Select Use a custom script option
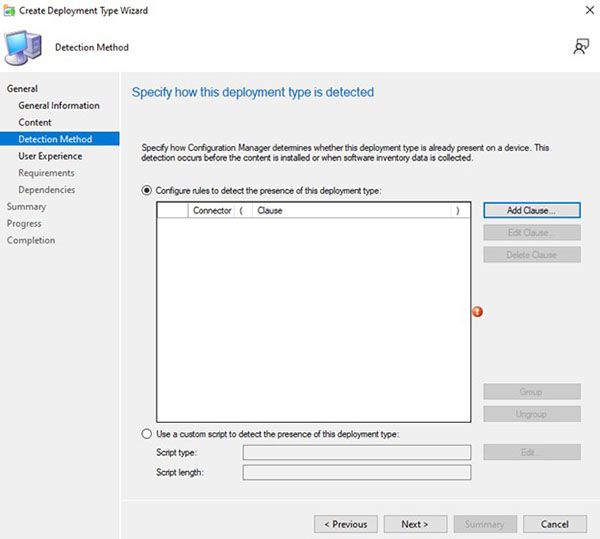This screenshot has height=539, width=600. click(x=147, y=434)
